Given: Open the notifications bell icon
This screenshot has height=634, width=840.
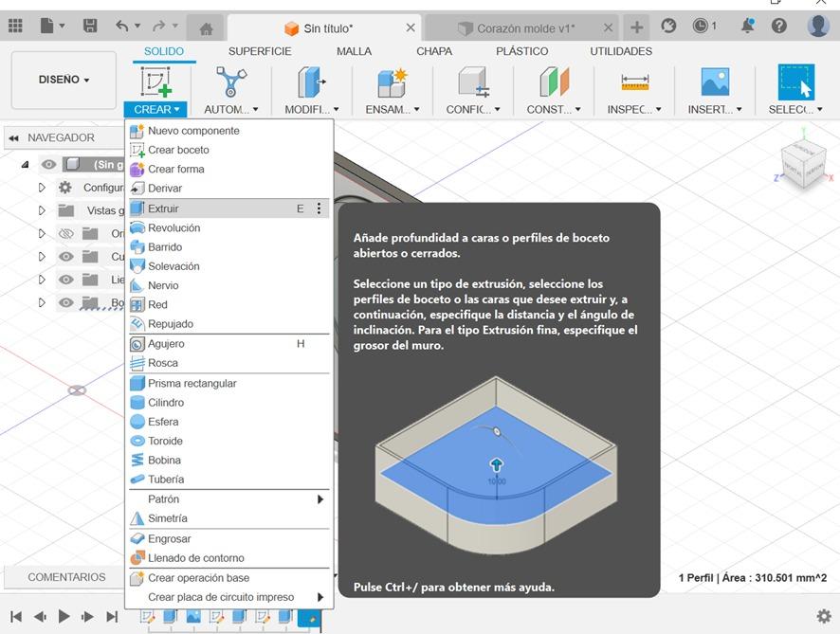Looking at the screenshot, I should (x=748, y=27).
